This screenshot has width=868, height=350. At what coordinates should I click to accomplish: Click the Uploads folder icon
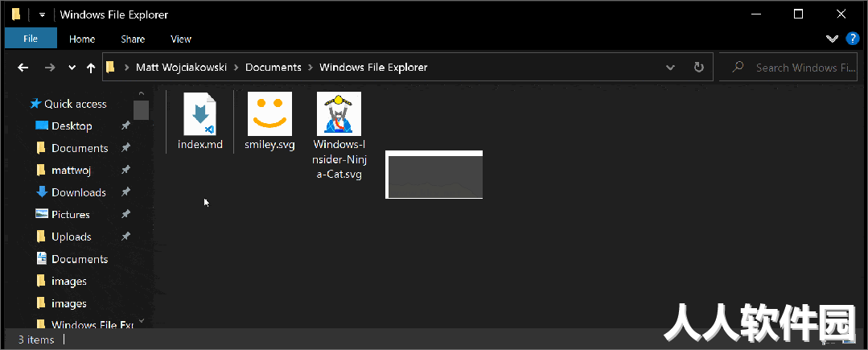point(41,237)
